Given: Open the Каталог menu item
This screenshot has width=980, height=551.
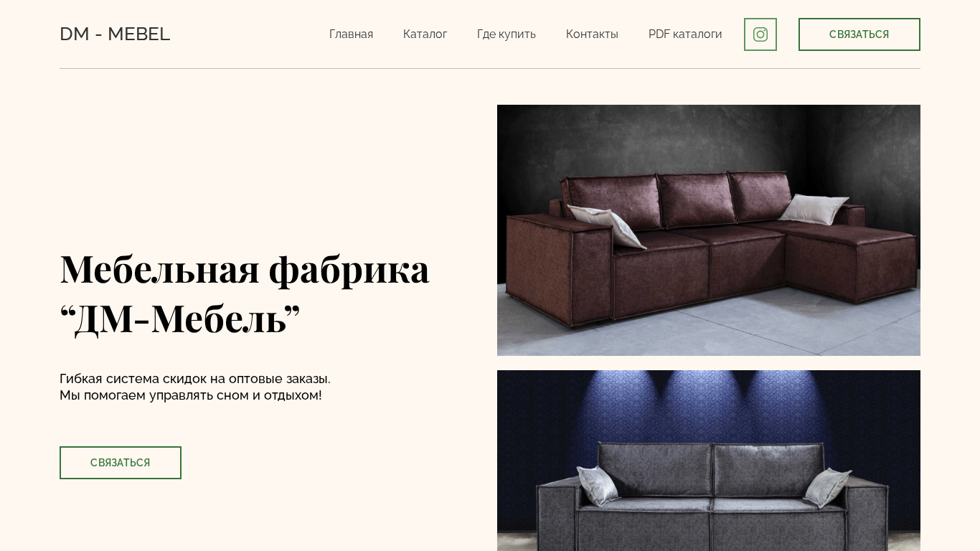Looking at the screenshot, I should 425,34.
